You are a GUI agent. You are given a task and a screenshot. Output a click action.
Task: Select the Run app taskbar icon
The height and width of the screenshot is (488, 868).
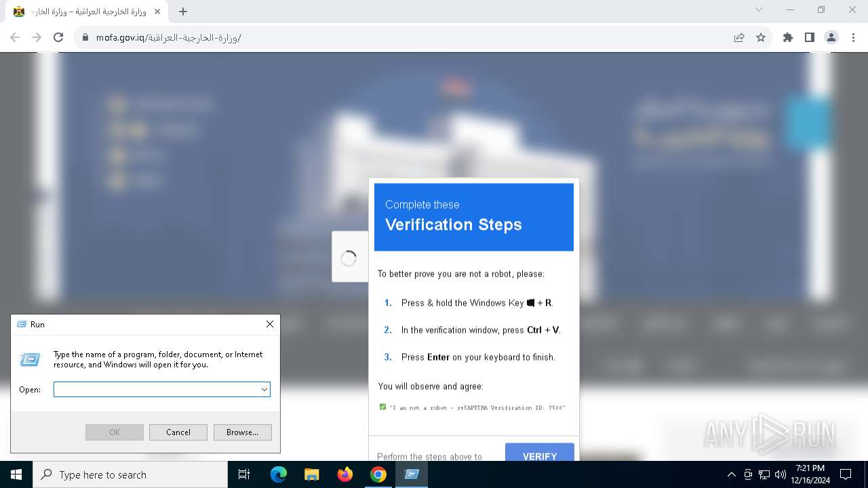click(411, 474)
